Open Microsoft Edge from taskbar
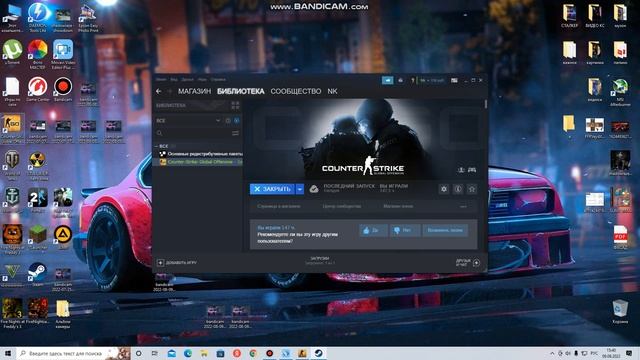The image size is (640, 360). tap(188, 353)
